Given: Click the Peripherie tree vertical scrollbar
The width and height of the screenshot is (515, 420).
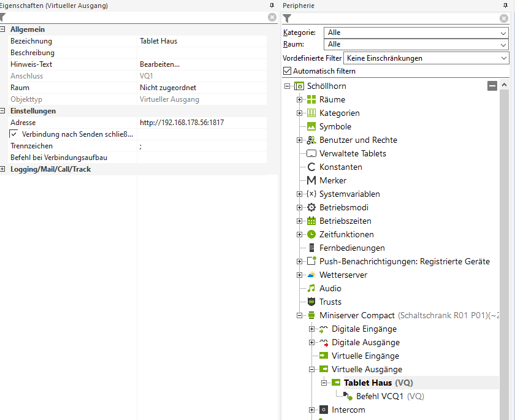Looking at the screenshot, I should tap(504, 245).
